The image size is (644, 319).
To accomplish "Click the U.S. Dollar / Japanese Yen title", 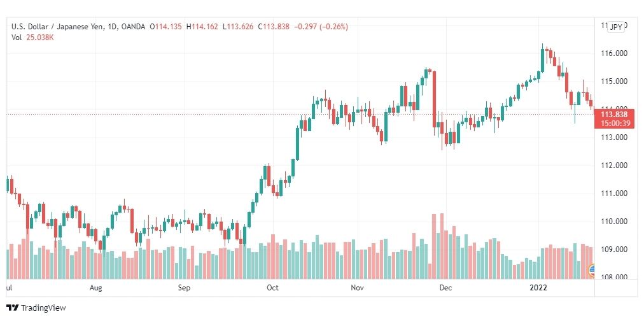I will [x=57, y=27].
